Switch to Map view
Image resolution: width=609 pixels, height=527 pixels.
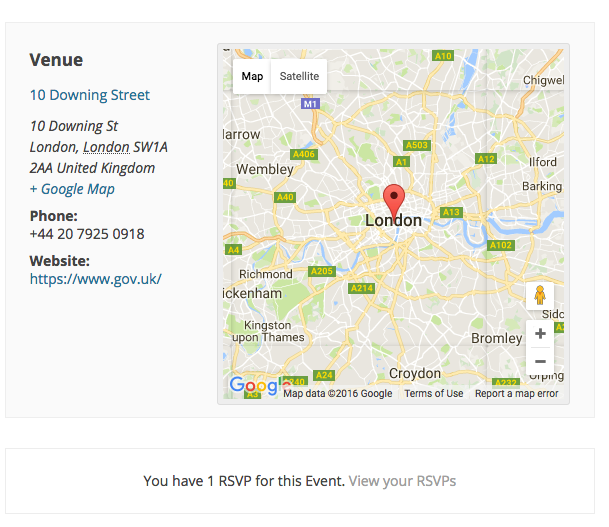(x=252, y=76)
